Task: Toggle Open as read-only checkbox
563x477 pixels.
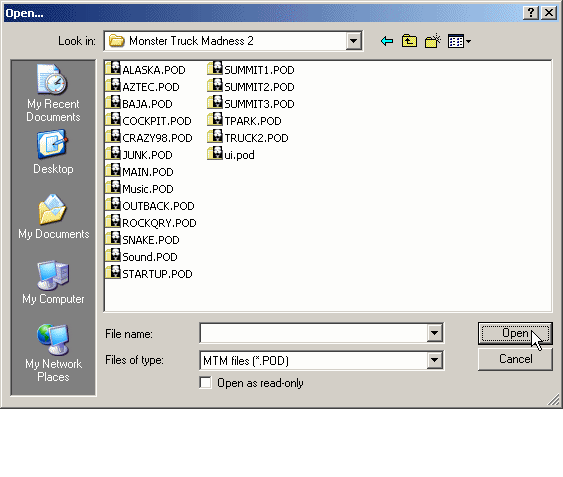Action: (x=205, y=383)
